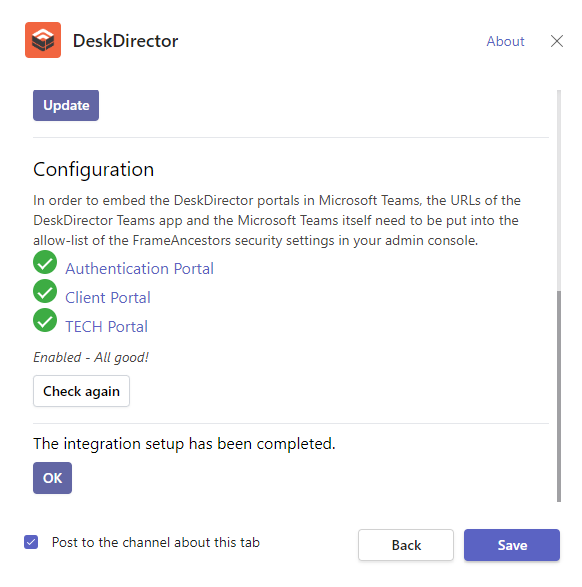
Task: Click the DeskDirector orange logo icon
Action: [x=43, y=40]
